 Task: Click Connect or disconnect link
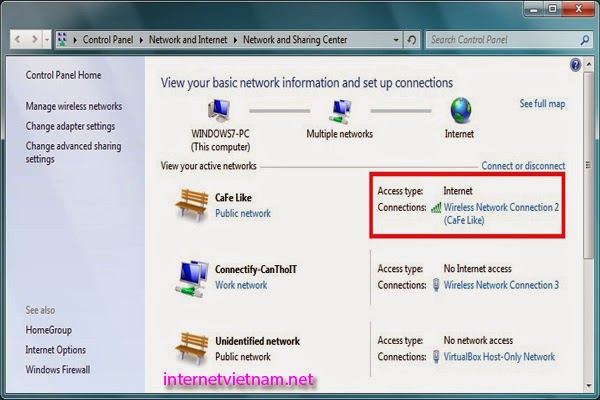click(x=523, y=166)
